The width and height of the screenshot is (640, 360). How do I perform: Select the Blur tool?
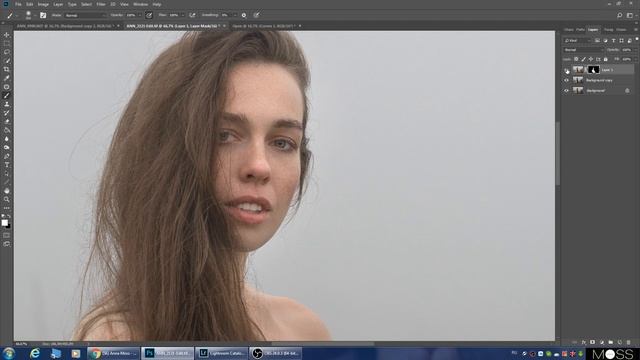[7, 139]
